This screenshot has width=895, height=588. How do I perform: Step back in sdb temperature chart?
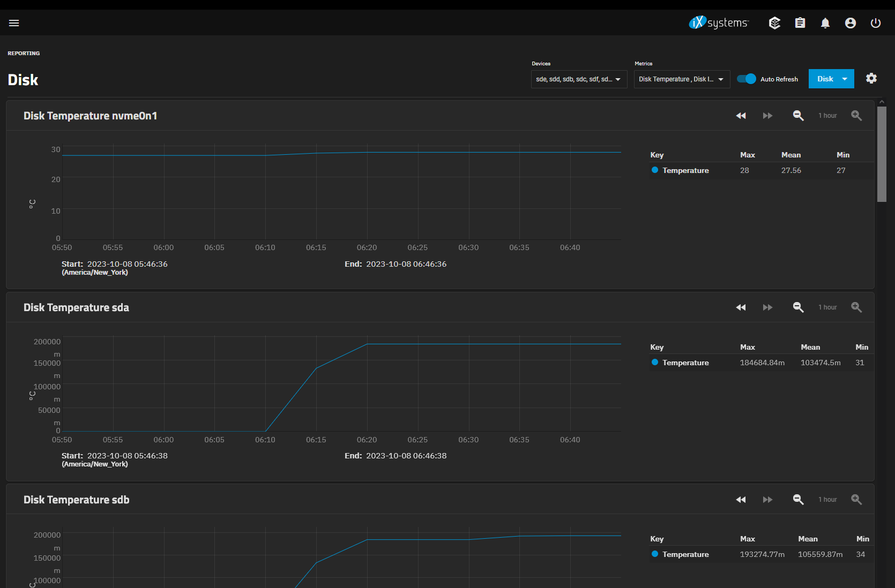[x=741, y=500]
